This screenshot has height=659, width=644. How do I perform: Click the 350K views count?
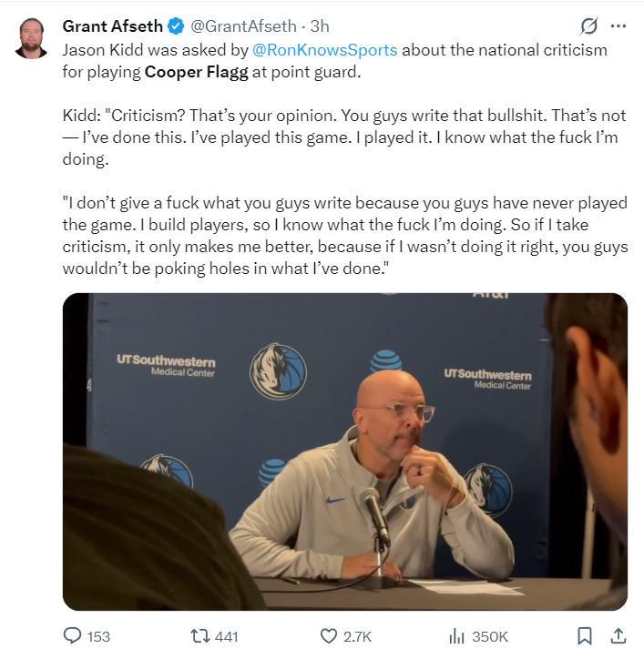(489, 637)
